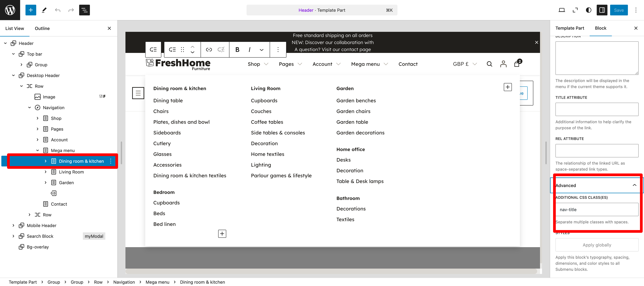Open options for Dining room & kitchen
The height and width of the screenshot is (286, 644).
111,161
